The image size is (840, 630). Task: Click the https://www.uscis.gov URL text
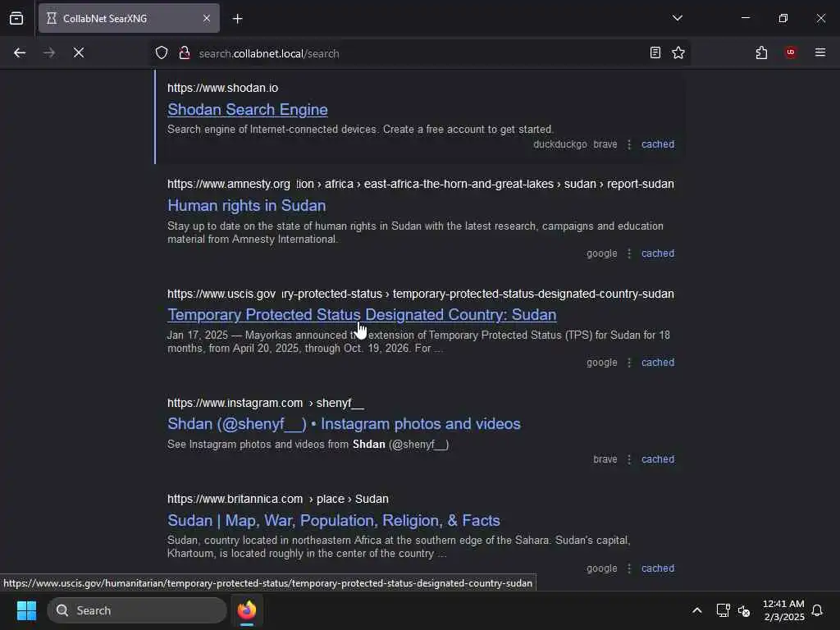click(x=221, y=294)
